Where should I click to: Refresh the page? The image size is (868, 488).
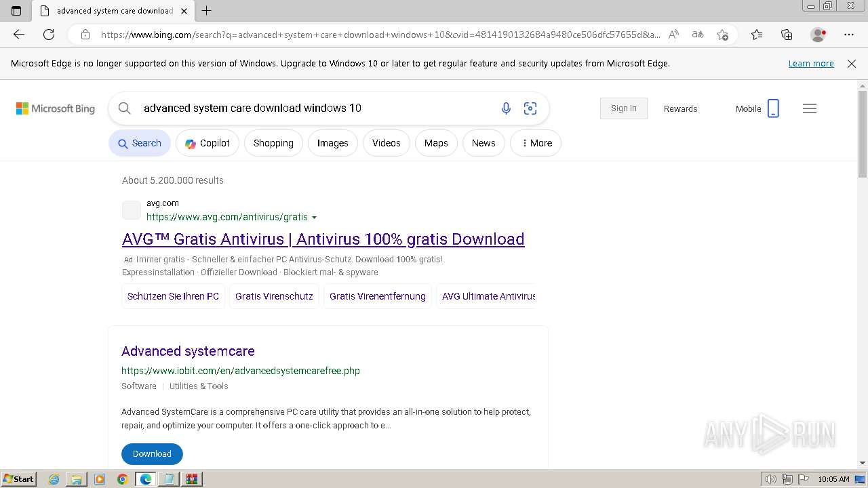point(49,35)
